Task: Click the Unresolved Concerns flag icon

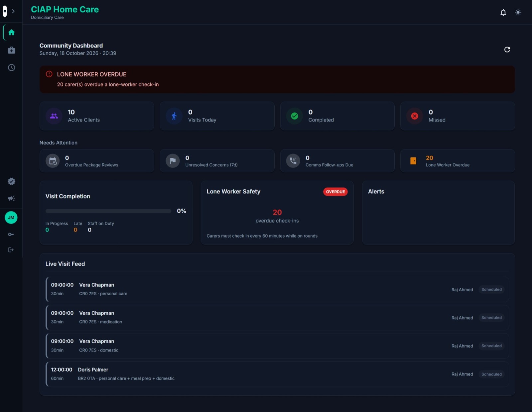Action: click(x=173, y=161)
